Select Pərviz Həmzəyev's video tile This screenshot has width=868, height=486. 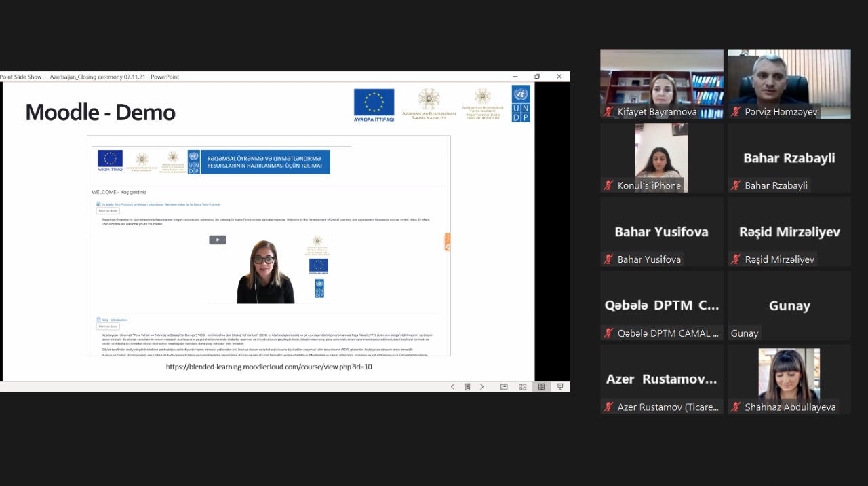pos(789,83)
